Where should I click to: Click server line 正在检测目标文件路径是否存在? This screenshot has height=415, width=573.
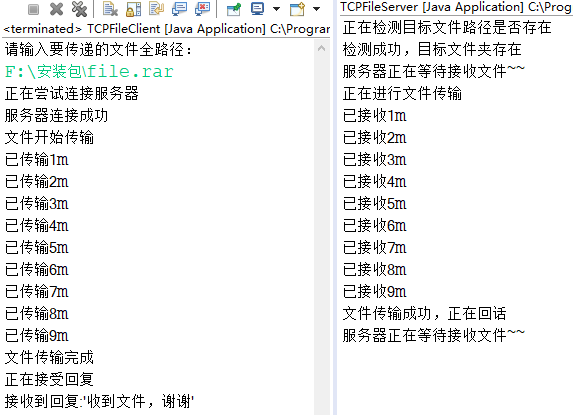click(x=447, y=27)
